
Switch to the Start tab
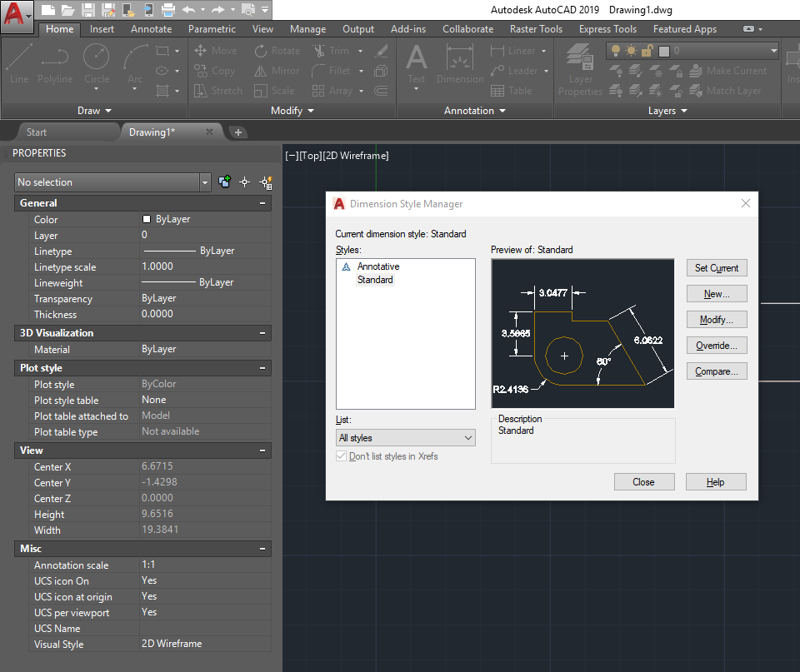[x=36, y=132]
